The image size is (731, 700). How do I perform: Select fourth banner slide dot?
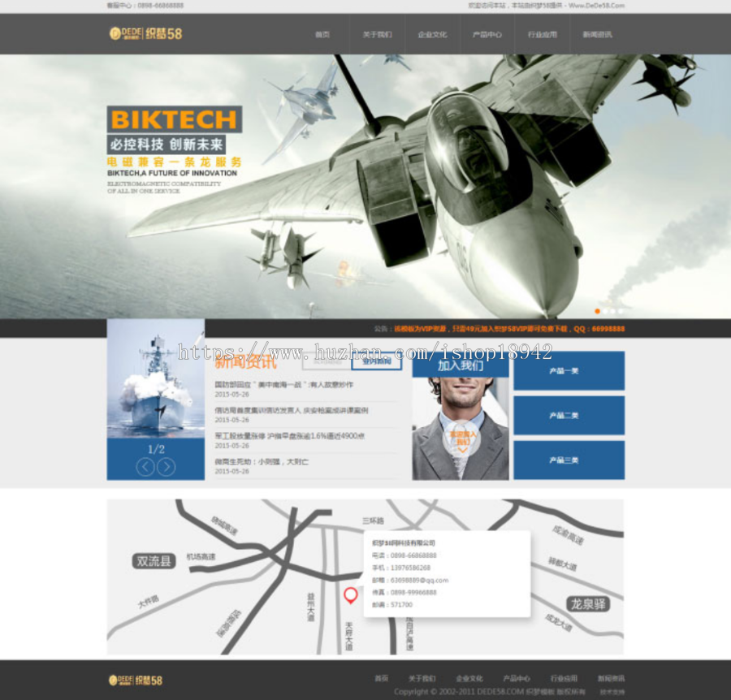coord(620,311)
